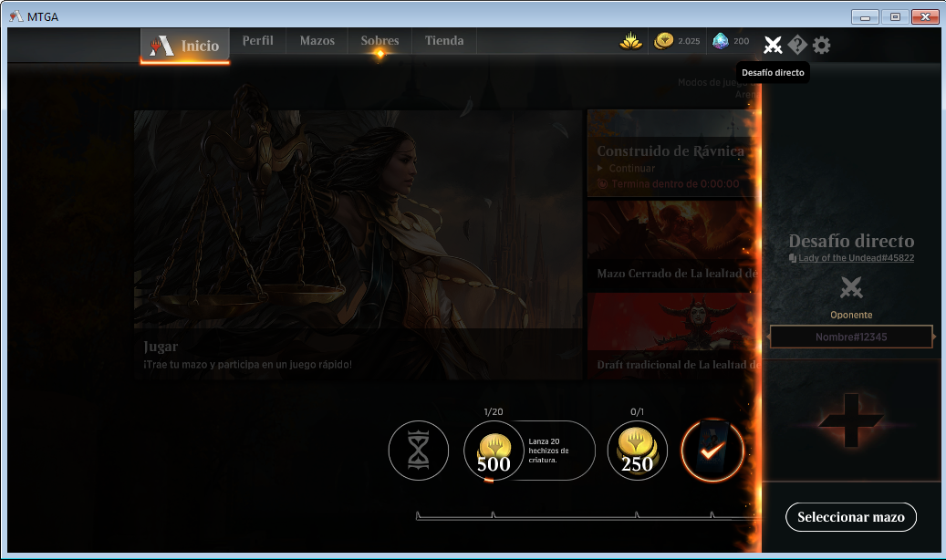This screenshot has height=560, width=946.
Task: Toggle the Desafío directo crossed swords icon
Action: tap(773, 45)
